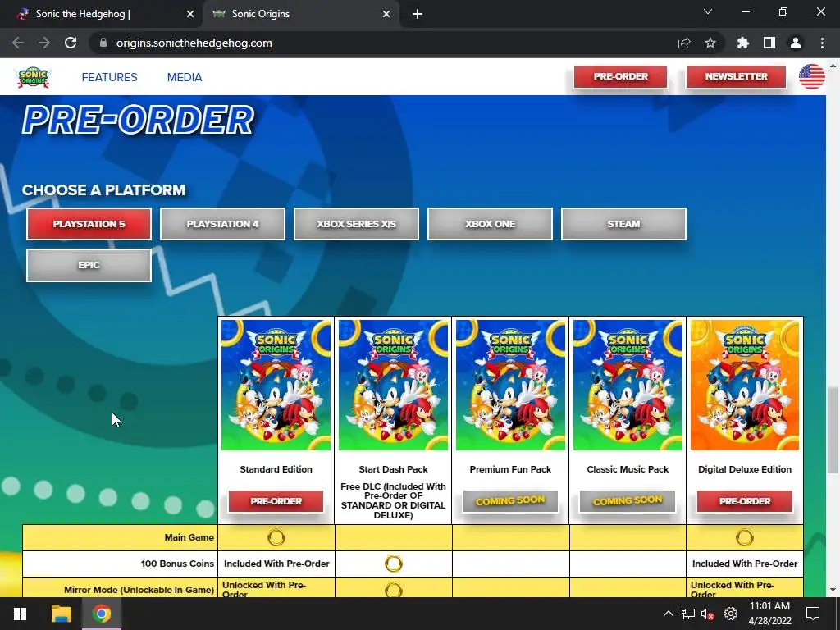
Task: Click the Start Dash Pack cover art
Action: point(393,386)
